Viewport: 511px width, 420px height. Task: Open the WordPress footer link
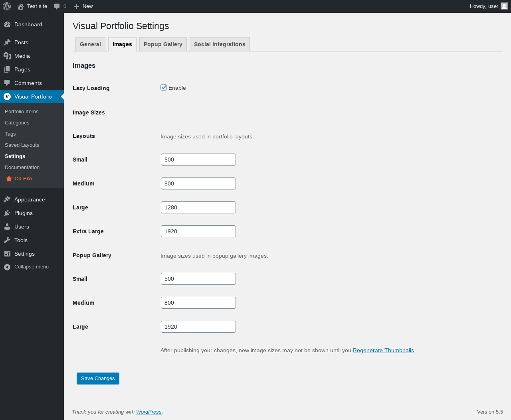point(149,412)
